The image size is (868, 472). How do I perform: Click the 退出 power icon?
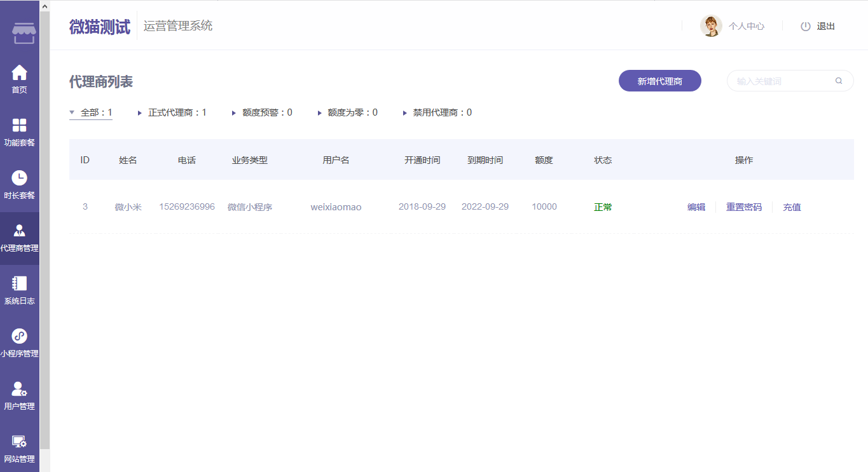tap(806, 26)
